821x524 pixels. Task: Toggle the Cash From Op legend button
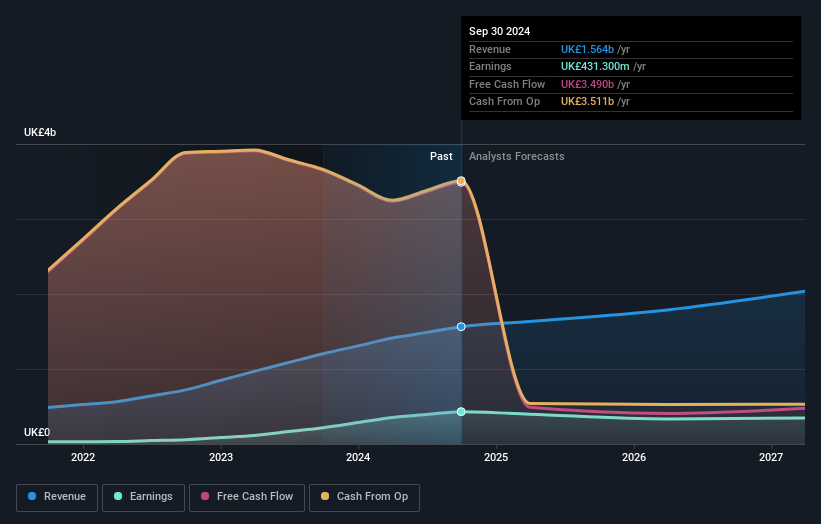tap(364, 497)
